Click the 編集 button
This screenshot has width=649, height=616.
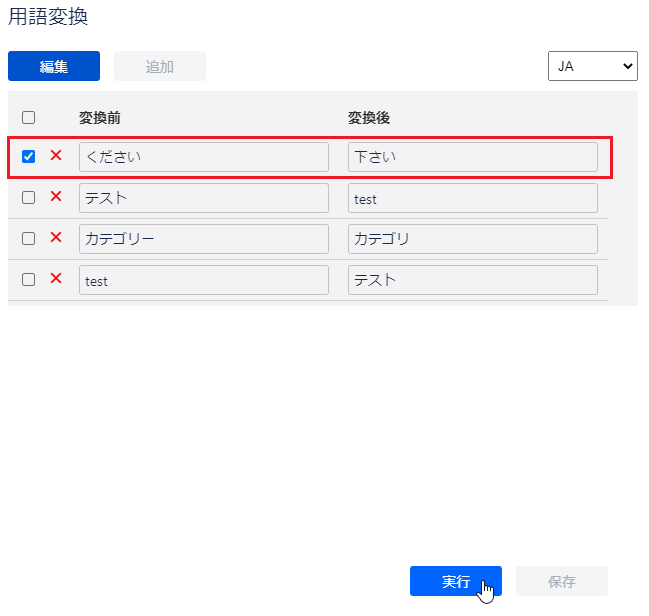pos(54,66)
